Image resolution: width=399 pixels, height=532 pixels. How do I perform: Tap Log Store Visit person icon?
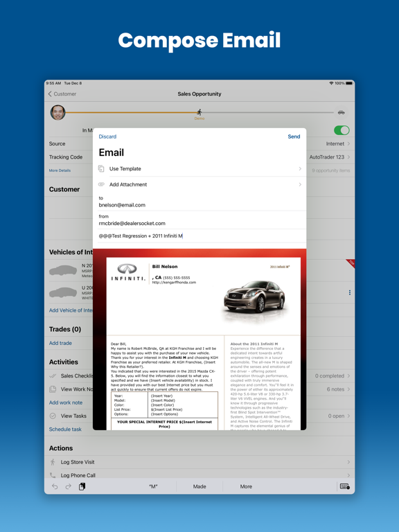click(53, 462)
